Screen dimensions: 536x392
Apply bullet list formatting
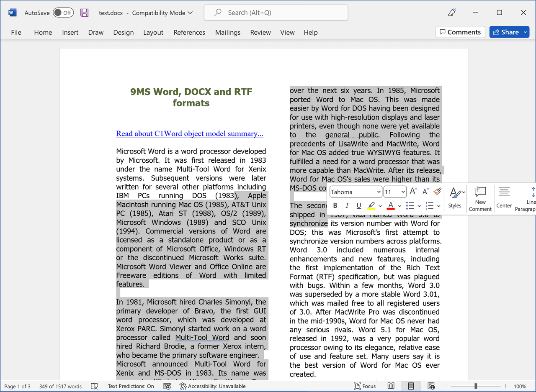click(410, 205)
